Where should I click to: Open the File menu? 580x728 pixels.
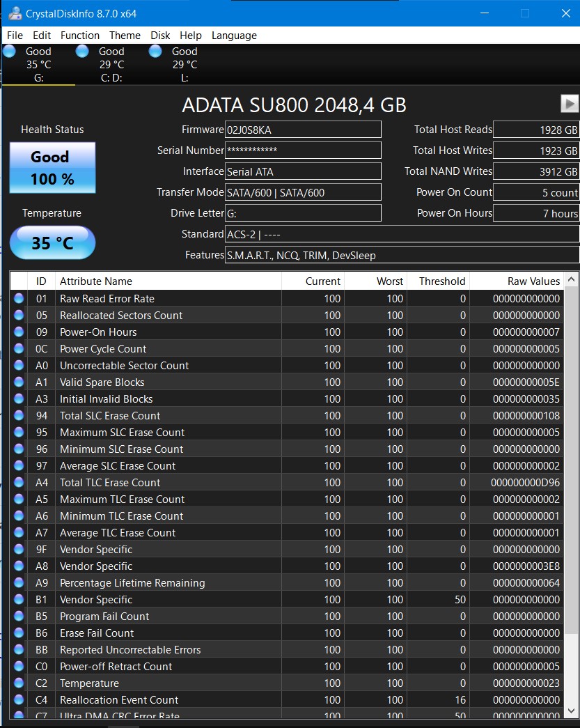tap(14, 35)
